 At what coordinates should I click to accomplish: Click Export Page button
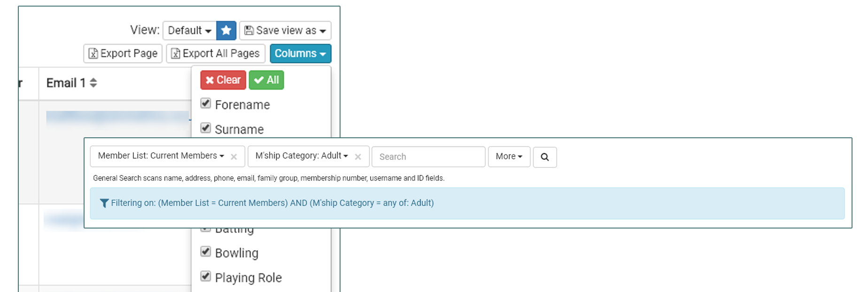click(x=123, y=54)
